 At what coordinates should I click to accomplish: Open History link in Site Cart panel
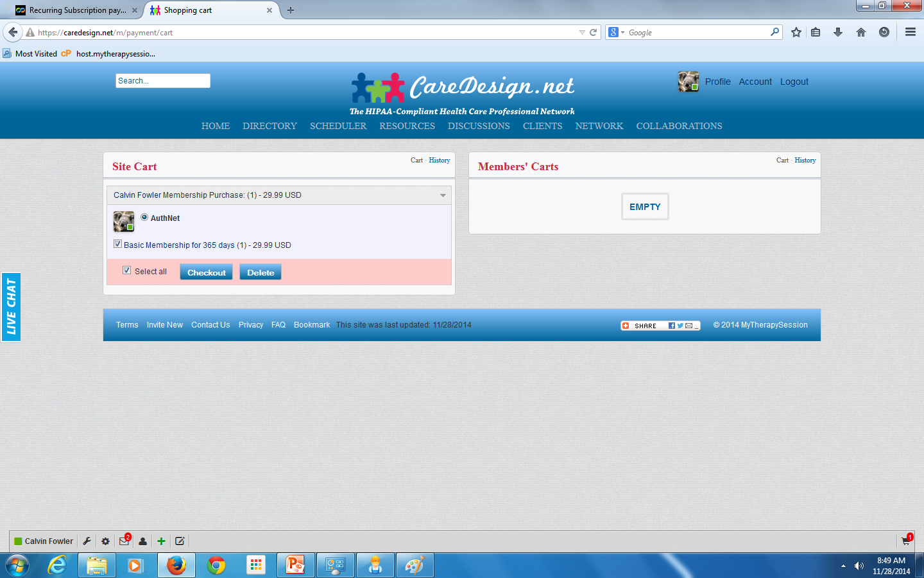[x=440, y=161]
